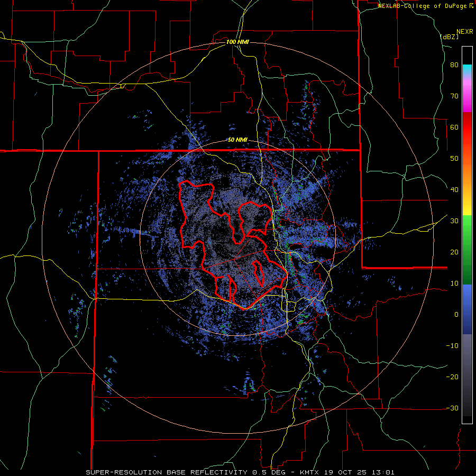Click the NEXLAB-College of DuPage credit text
The image size is (476, 476).
[426, 6]
